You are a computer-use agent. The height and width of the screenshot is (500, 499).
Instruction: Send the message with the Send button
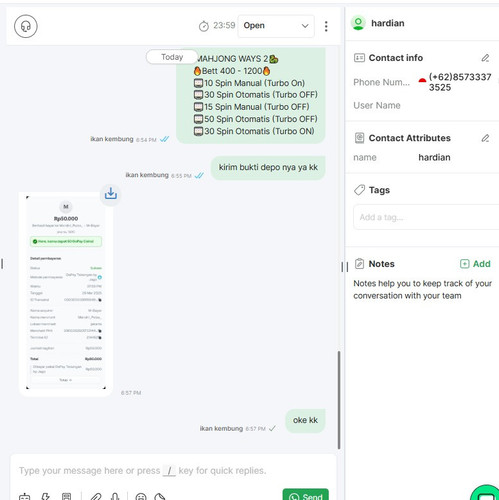pos(306,495)
